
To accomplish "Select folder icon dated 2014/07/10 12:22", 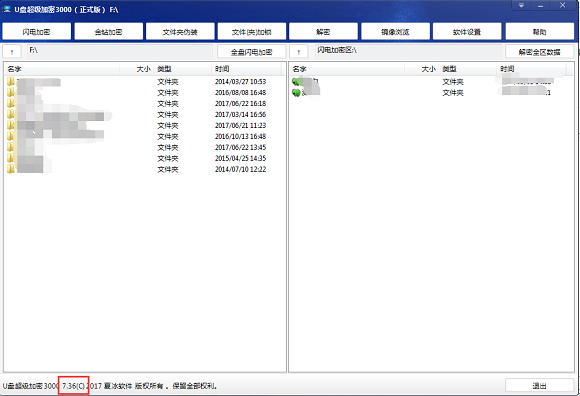I will point(11,169).
